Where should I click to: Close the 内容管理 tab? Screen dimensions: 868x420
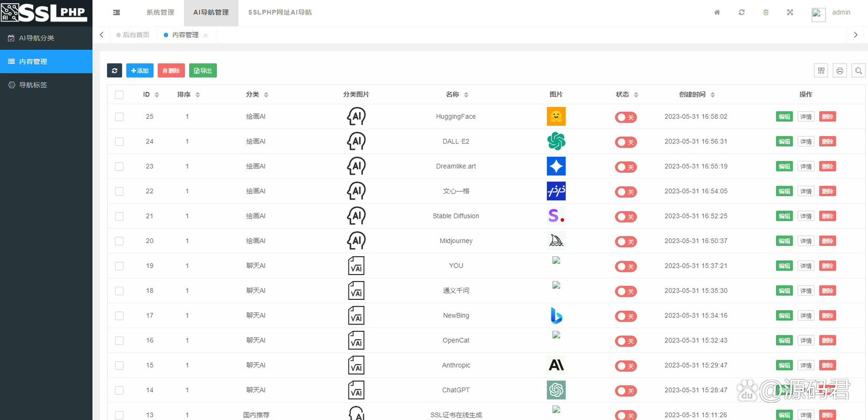pos(206,35)
